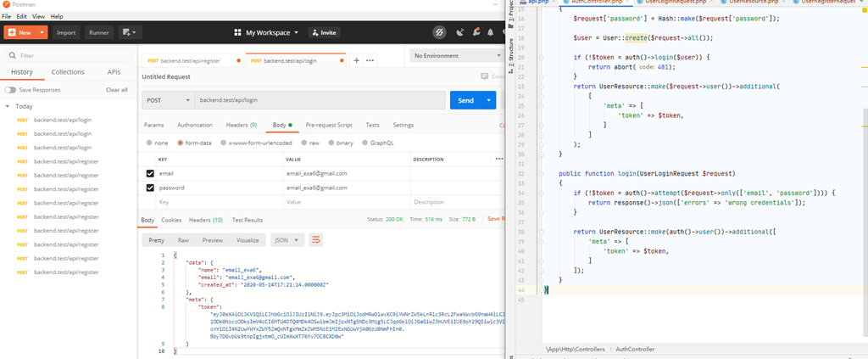Image resolution: width=868 pixels, height=359 pixels.
Task: Click the Send button
Action: pos(465,100)
